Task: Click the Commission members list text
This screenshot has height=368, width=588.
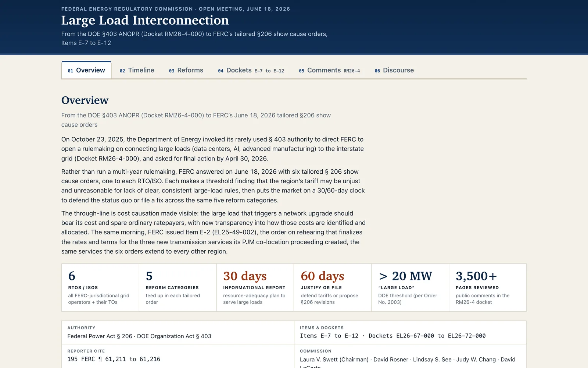Action: tap(408, 363)
